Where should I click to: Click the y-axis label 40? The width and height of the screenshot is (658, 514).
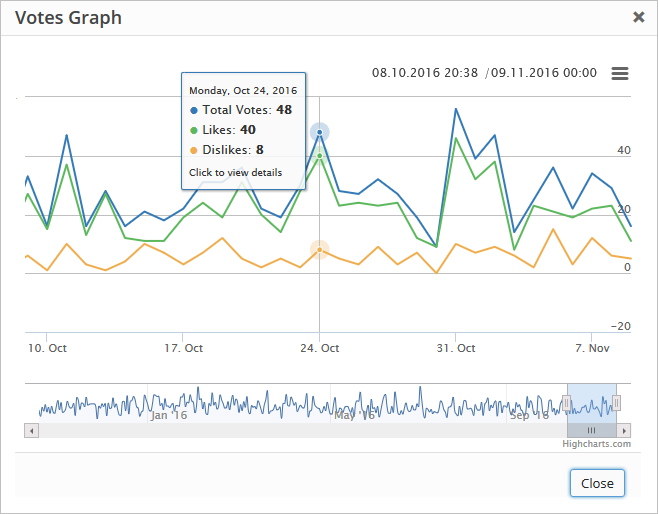tap(624, 150)
